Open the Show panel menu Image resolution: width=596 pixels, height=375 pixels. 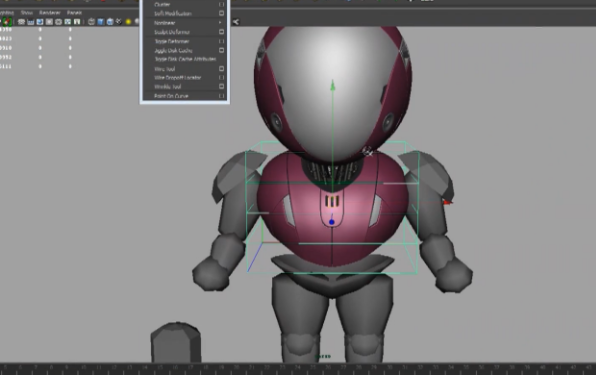click(x=26, y=13)
